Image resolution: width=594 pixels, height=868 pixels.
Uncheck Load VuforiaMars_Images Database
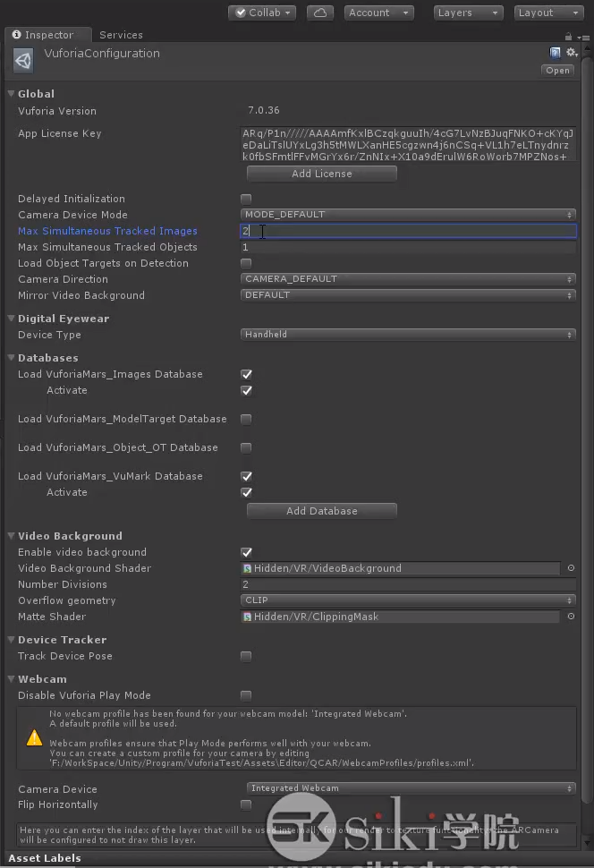pyautogui.click(x=246, y=375)
